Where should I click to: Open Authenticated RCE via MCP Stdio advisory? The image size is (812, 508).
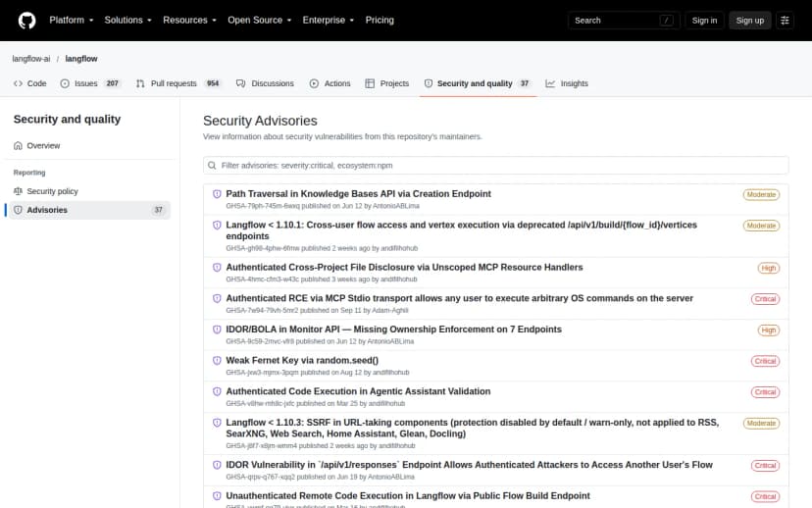(x=459, y=298)
